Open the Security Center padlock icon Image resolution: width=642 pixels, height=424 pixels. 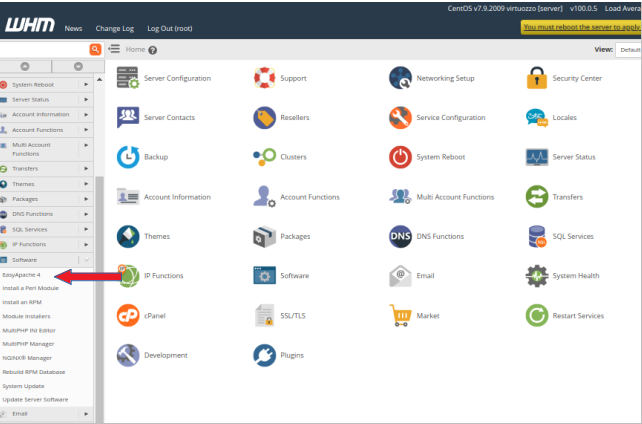tap(536, 78)
